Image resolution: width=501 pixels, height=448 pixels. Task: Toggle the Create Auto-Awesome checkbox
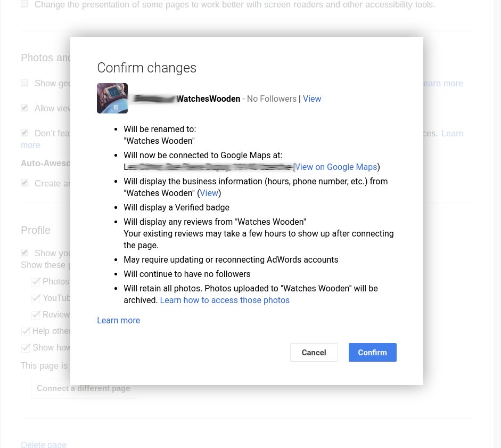(24, 183)
